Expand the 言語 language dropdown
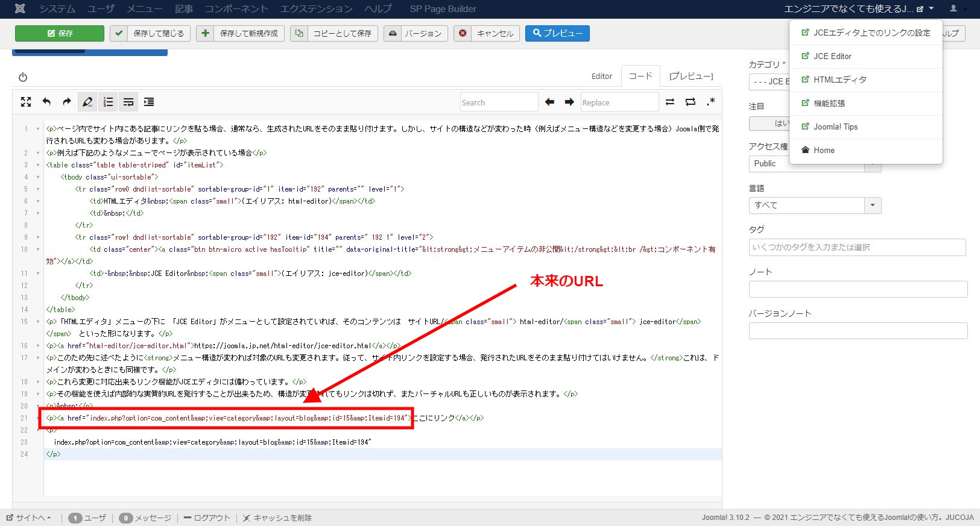 pos(873,205)
